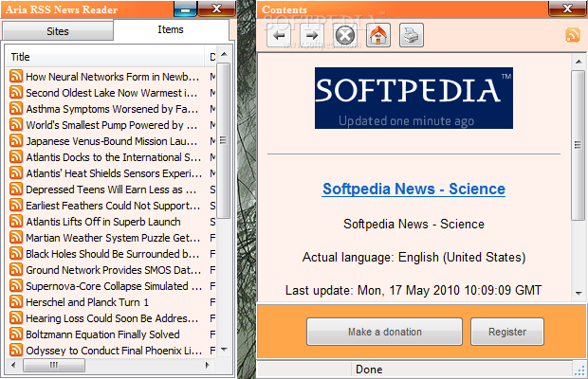Select 'Second Oldest Lake Now Warmest' item
Screen dimensions: 588x379
[113, 93]
